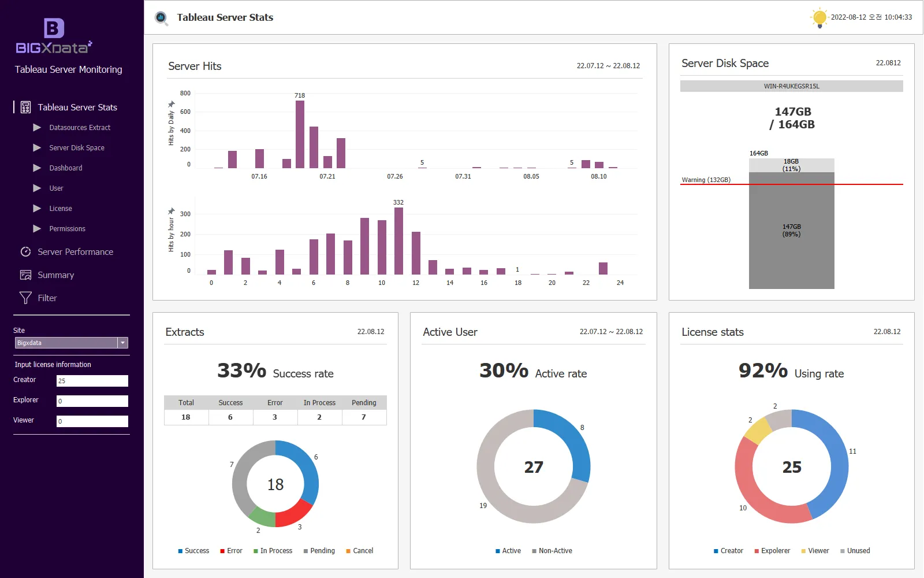Click the pin icon on Hits by Daily axis

click(x=171, y=104)
